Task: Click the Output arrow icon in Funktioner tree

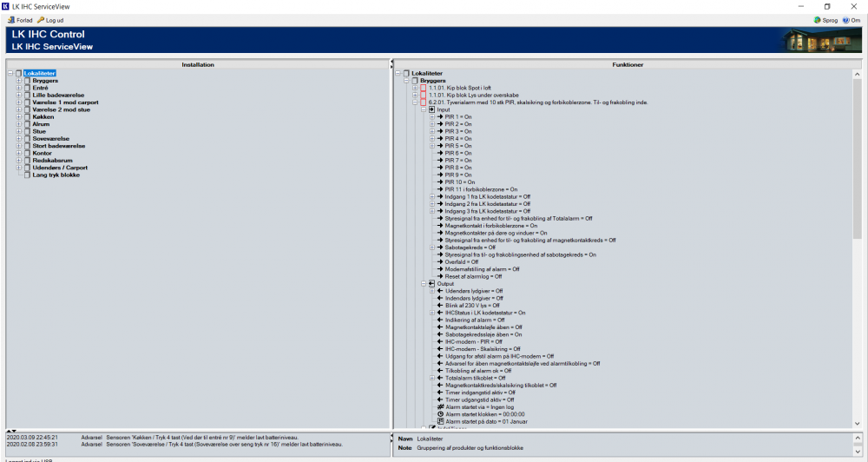Action: 431,283
